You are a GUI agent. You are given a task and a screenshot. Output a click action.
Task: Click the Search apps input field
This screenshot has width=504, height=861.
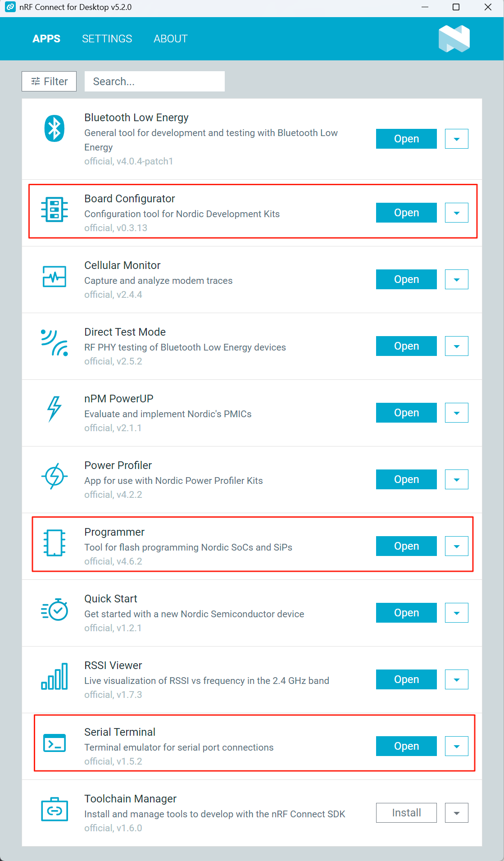pos(154,81)
